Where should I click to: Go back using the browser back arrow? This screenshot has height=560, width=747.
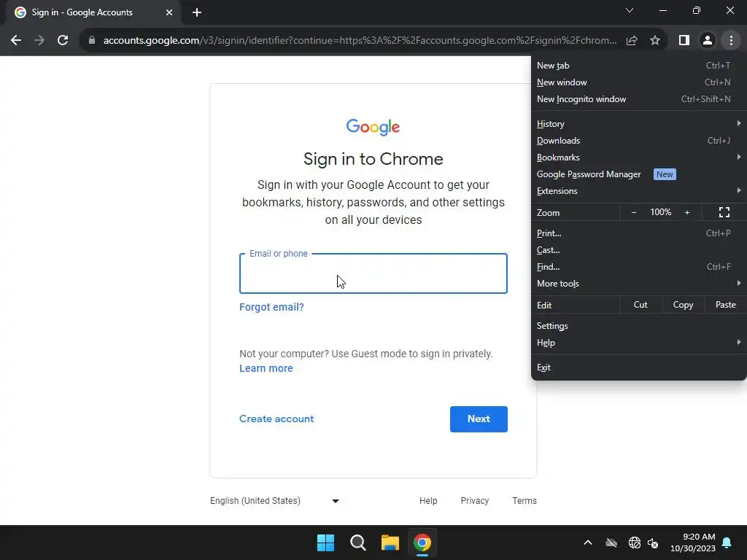tap(16, 41)
